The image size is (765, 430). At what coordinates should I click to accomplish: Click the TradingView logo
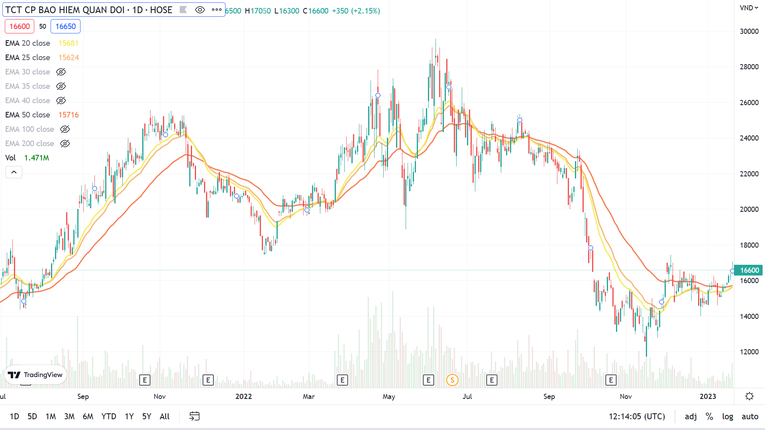35,375
